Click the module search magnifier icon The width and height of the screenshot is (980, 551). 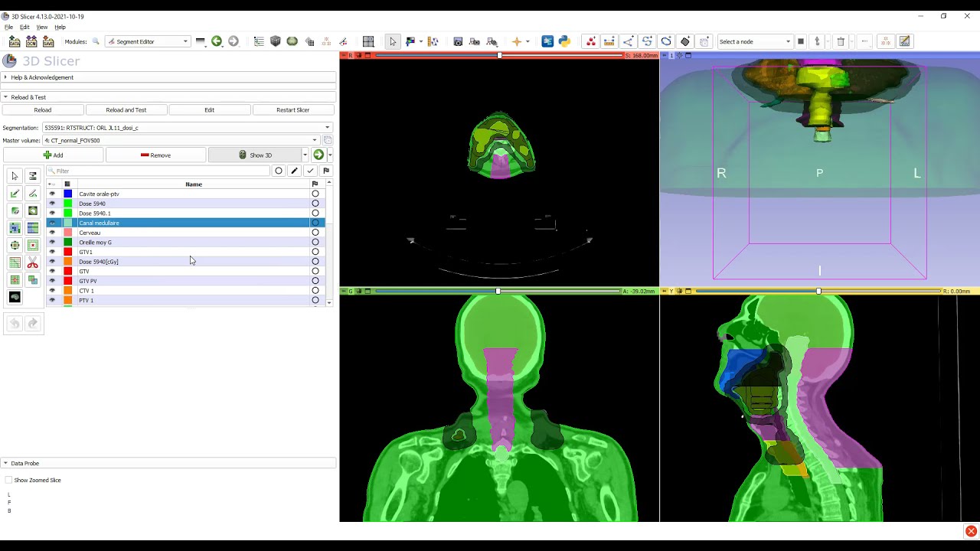point(96,41)
